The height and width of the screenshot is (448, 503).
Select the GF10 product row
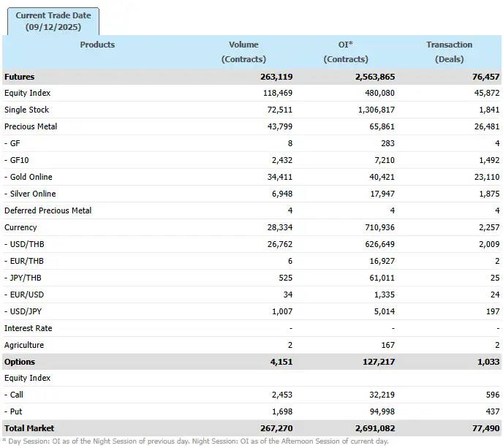(x=18, y=161)
